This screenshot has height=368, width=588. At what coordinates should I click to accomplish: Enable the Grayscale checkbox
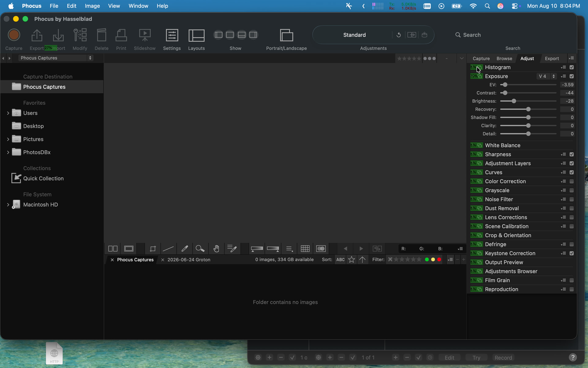pos(571,190)
